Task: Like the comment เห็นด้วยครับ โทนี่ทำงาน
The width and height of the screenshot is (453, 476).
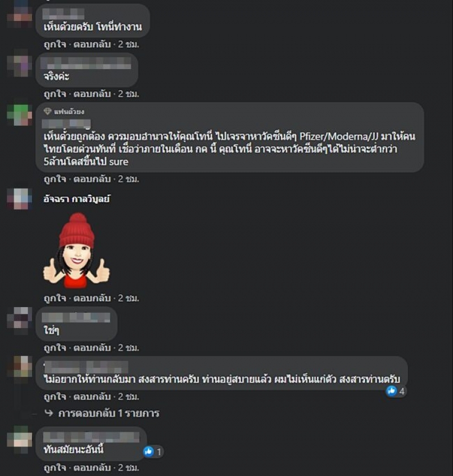Action: (54, 44)
